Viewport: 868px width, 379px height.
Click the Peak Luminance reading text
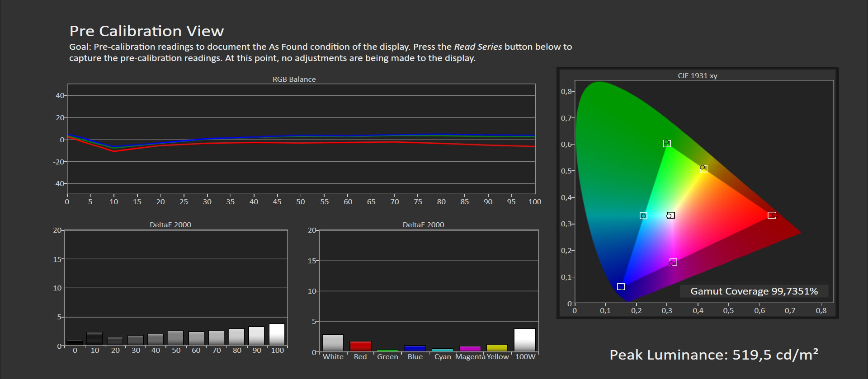coord(714,355)
